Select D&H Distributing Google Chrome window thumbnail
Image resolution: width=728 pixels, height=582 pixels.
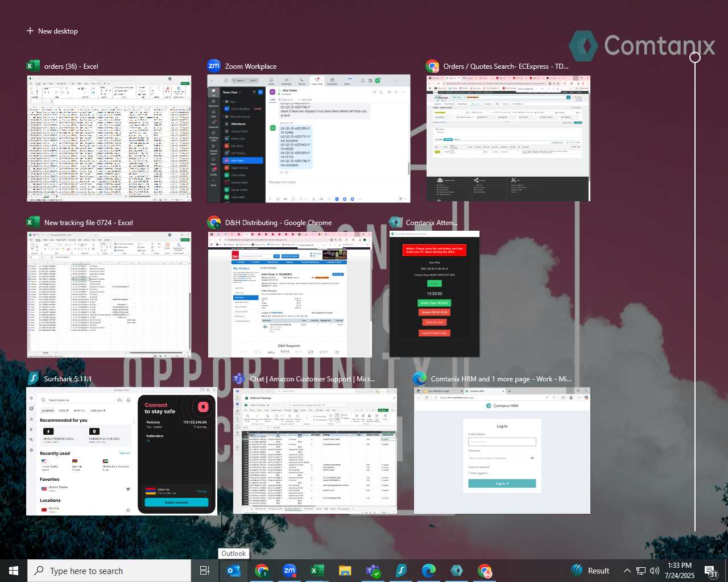290,294
